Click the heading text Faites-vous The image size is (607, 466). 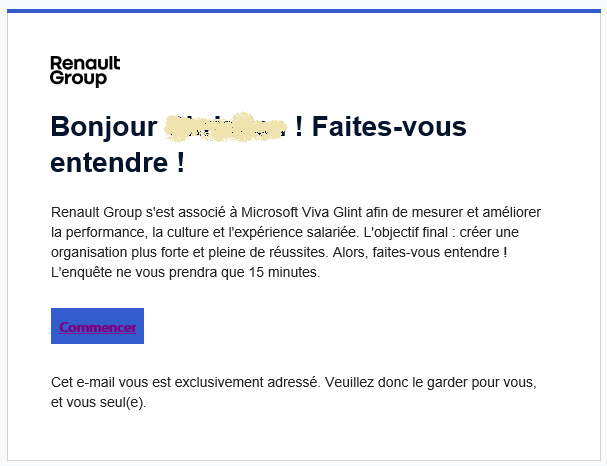[389, 127]
